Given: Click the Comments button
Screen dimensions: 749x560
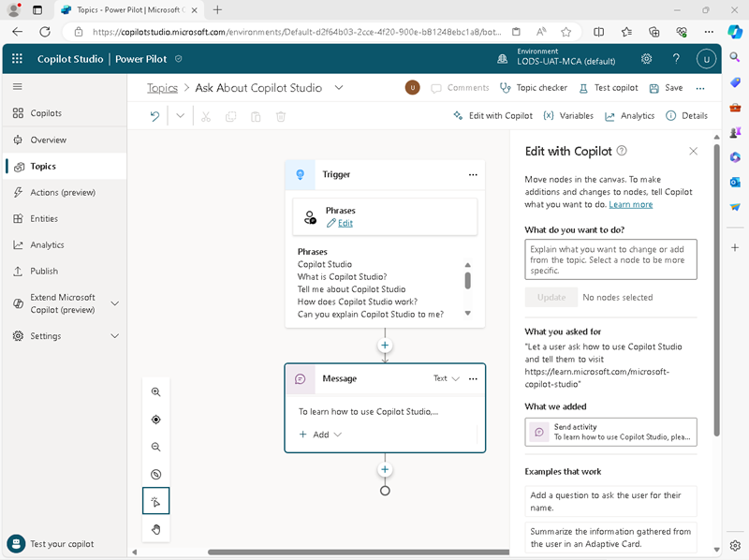Looking at the screenshot, I should (x=460, y=88).
